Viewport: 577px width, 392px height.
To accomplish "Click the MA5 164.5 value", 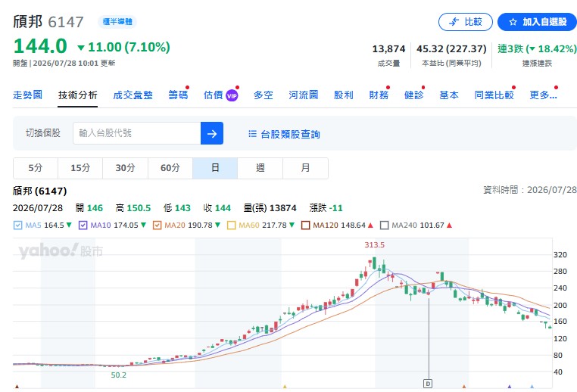I will [54, 225].
